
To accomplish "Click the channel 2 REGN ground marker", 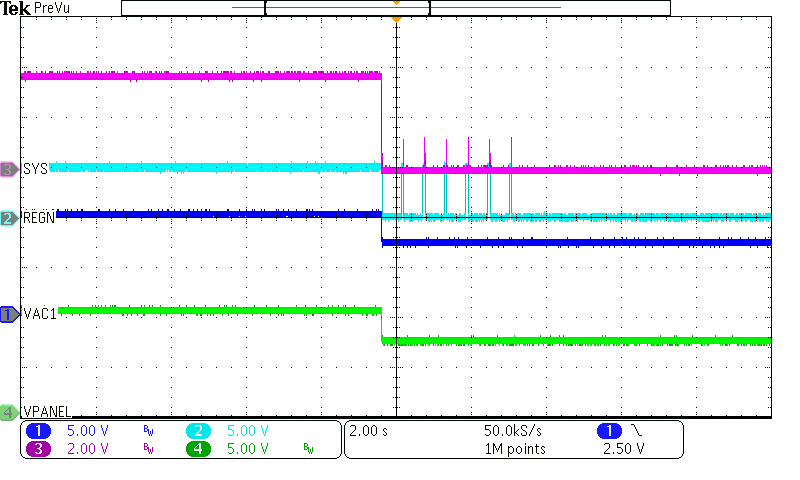I will [x=9, y=218].
